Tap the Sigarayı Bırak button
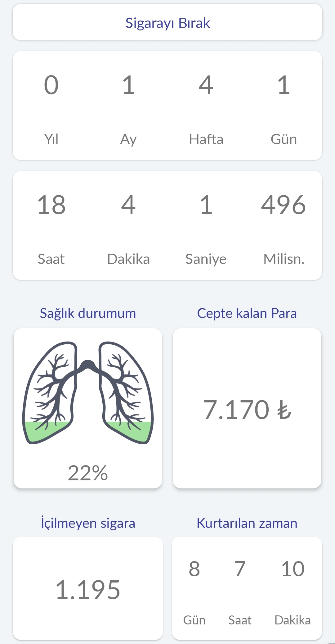 pos(167,22)
